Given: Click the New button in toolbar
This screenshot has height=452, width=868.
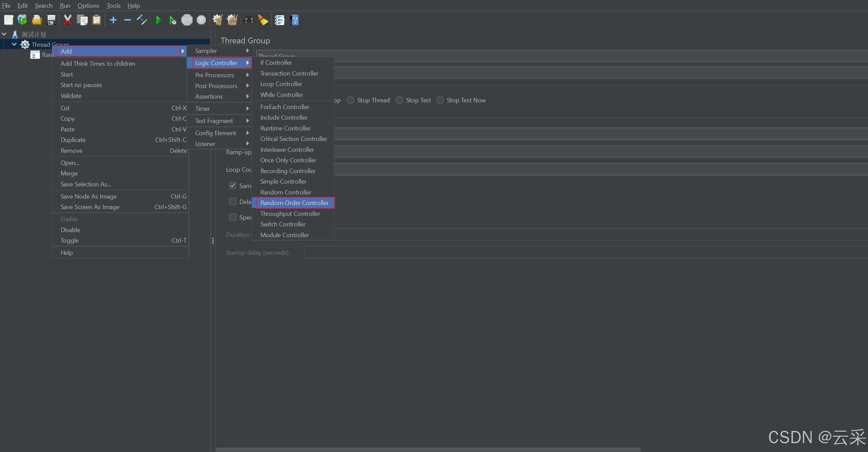Looking at the screenshot, I should (7, 20).
